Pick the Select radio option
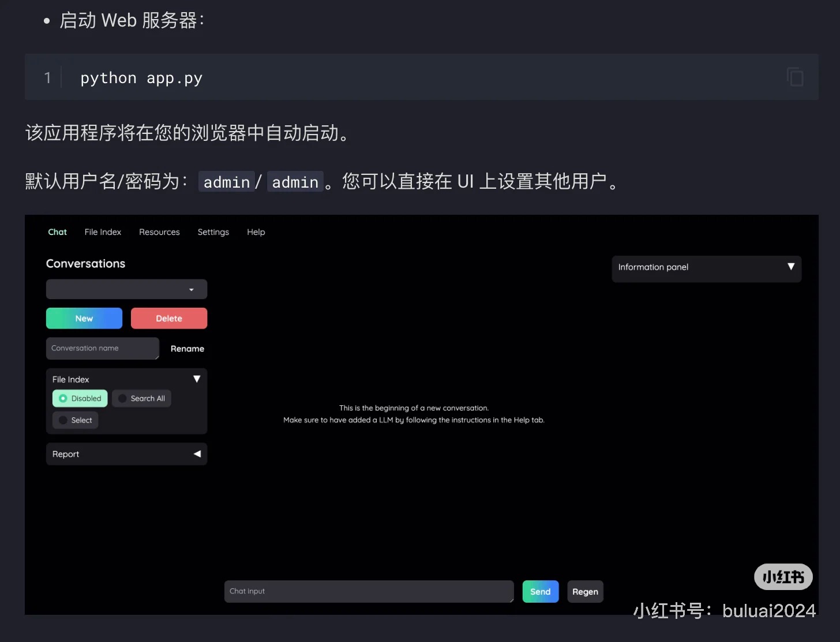This screenshot has width=840, height=642. pos(76,420)
